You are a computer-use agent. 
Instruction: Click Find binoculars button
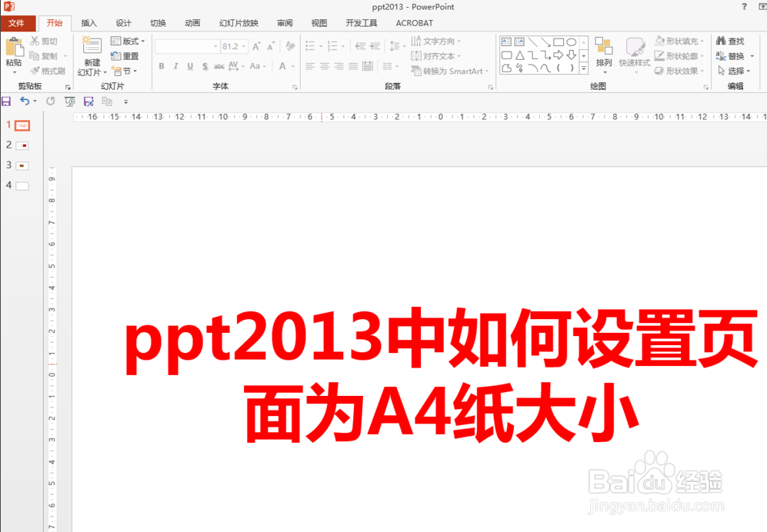coord(730,41)
